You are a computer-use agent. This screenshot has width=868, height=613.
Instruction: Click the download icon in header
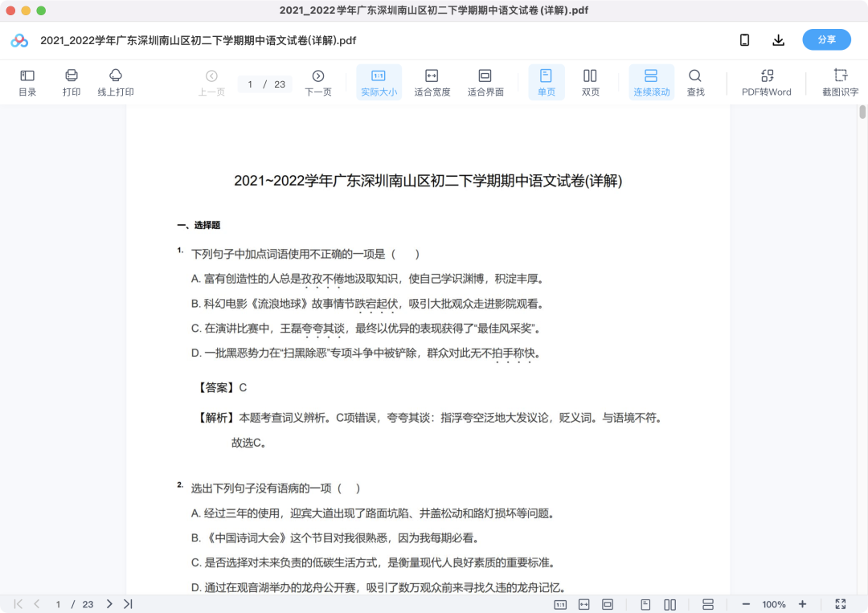[778, 40]
